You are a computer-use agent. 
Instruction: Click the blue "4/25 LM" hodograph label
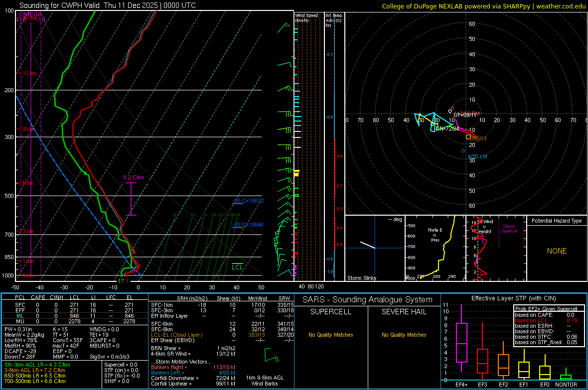coord(477,156)
